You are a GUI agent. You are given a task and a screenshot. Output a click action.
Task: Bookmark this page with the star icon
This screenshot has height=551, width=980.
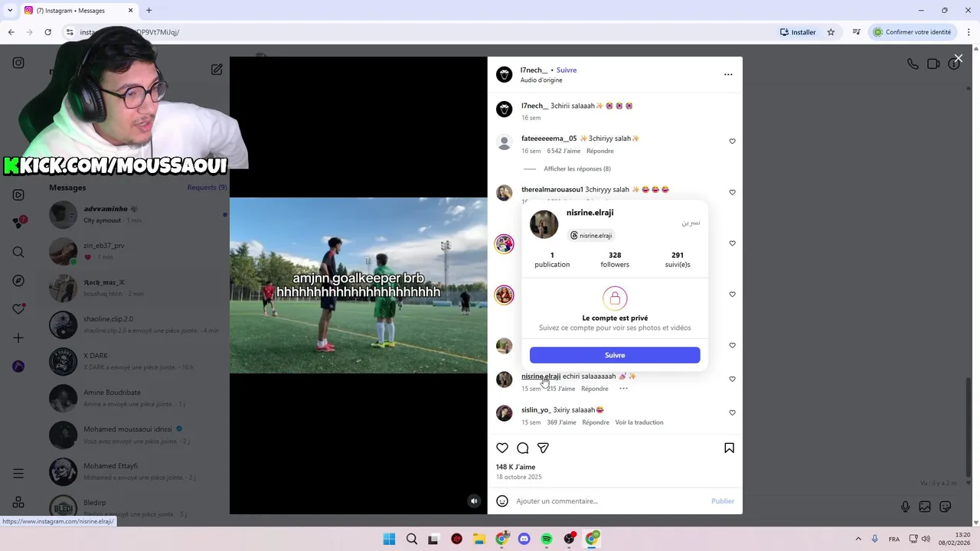pyautogui.click(x=831, y=32)
